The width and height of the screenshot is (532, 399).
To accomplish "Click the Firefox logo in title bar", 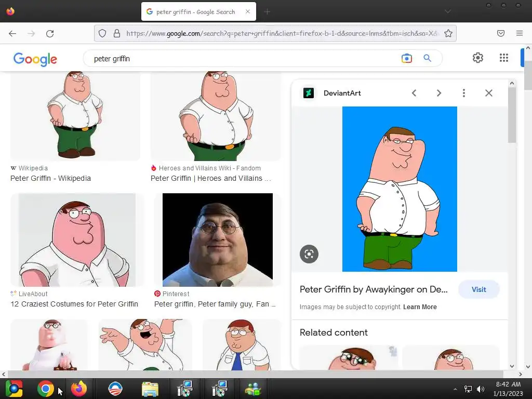I will coord(10,11).
